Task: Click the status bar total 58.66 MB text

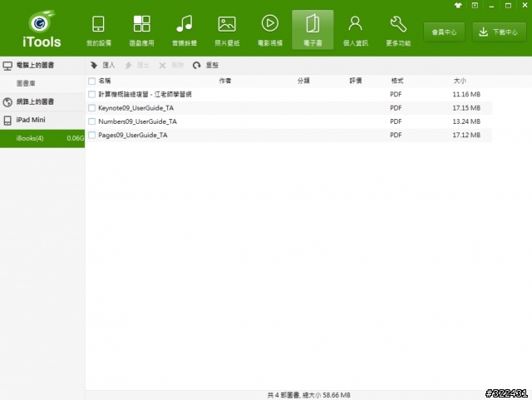Action: tap(308, 395)
